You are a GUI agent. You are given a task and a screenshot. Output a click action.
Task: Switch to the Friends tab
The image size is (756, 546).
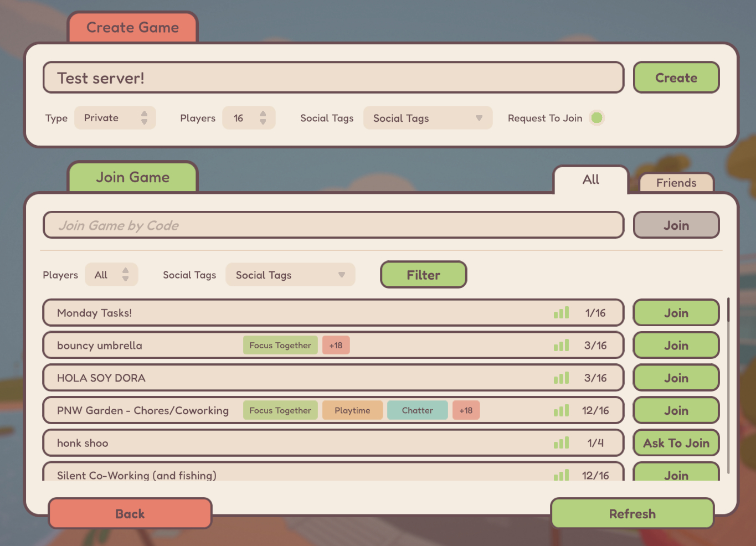coord(676,183)
